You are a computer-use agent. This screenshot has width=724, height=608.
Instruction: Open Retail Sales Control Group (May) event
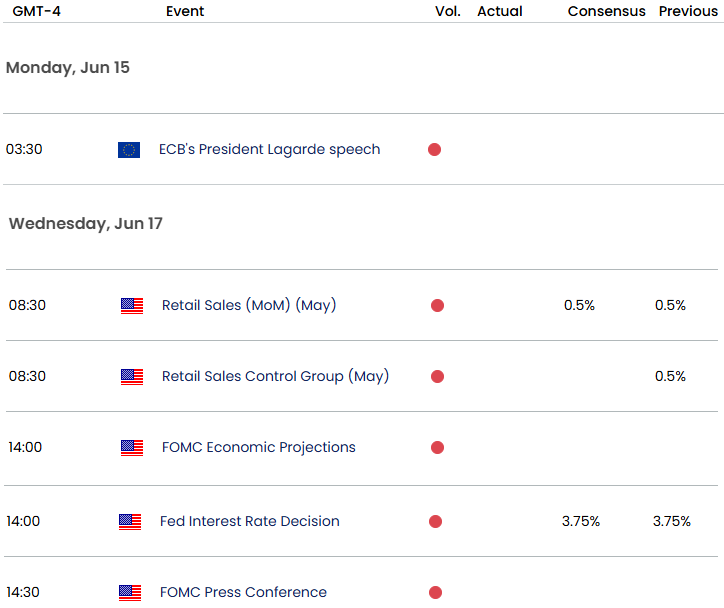(x=275, y=377)
